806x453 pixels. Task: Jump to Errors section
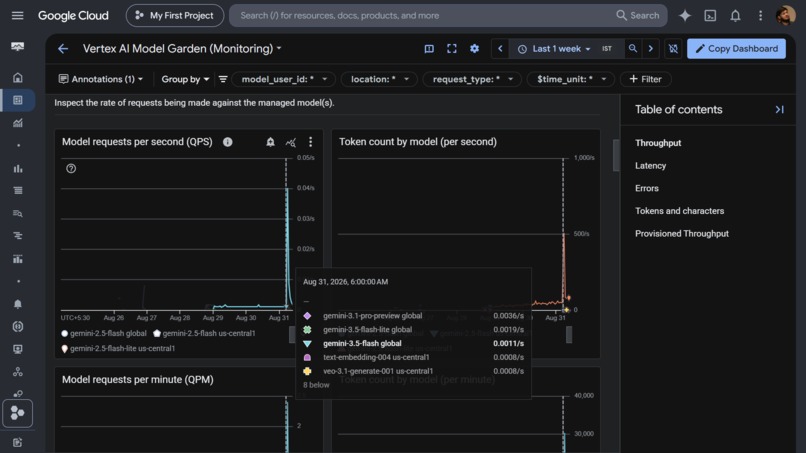647,188
